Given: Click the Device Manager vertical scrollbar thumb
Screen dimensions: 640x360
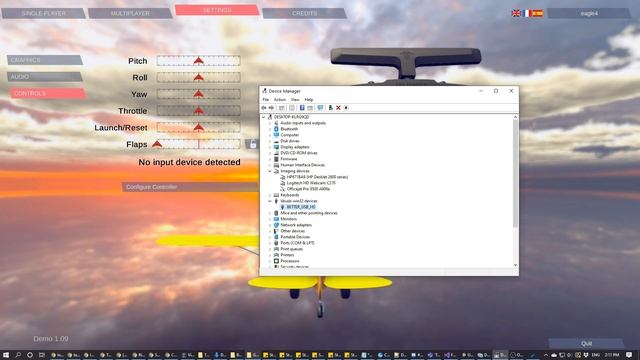Looking at the screenshot, I should pos(515,173).
